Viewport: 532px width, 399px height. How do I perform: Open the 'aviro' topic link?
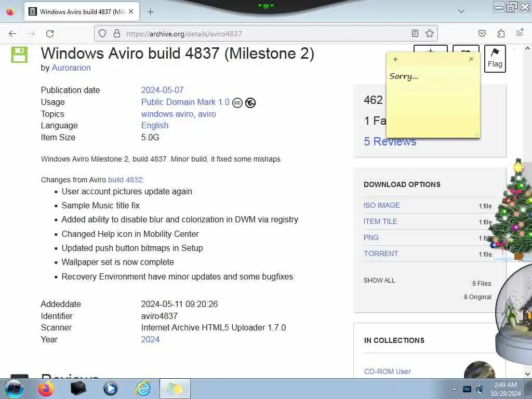point(207,114)
